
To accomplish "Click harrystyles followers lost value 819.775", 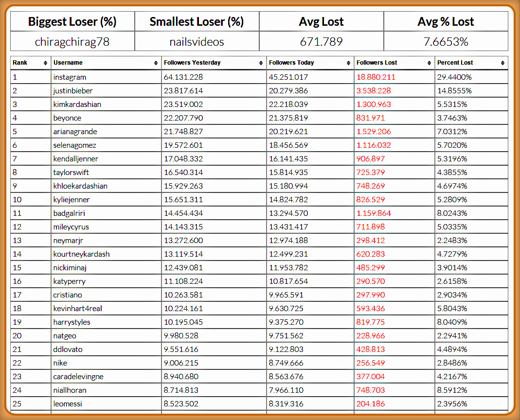I will (371, 322).
